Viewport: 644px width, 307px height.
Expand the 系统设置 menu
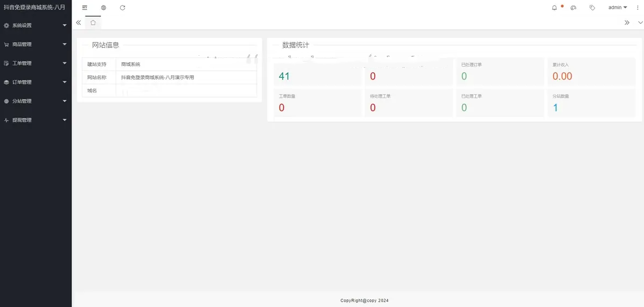click(36, 25)
